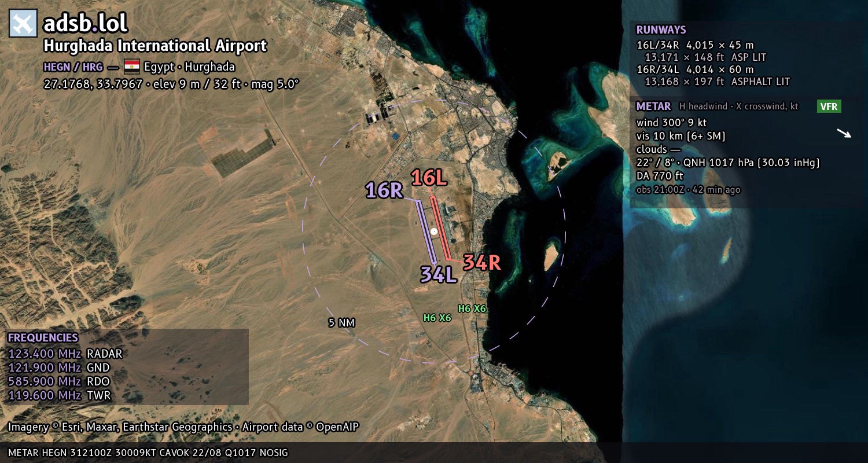Click the adsb.lol site title
Image resolution: width=868 pixels, height=463 pixels.
85,24
